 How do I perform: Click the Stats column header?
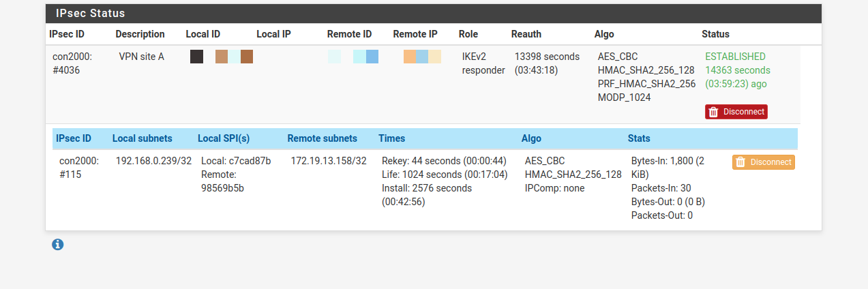click(x=639, y=138)
